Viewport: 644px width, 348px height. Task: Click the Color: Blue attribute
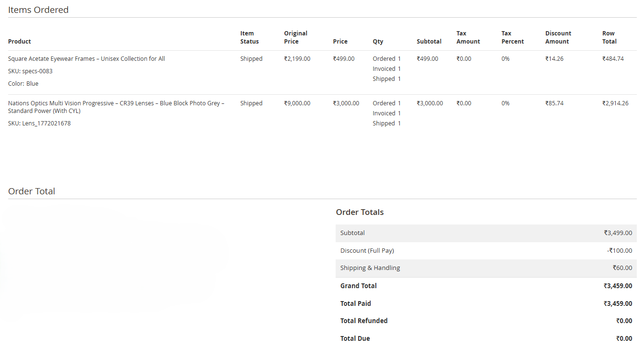click(x=23, y=84)
